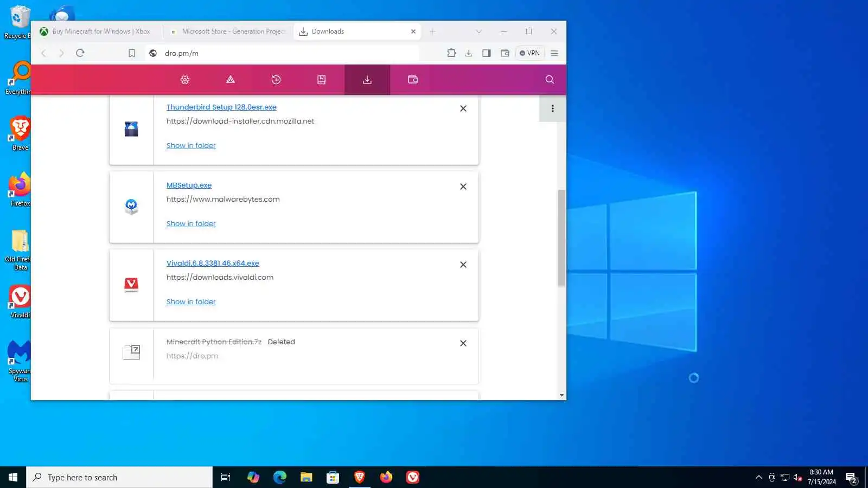Click the Malwarebytes installer file icon
868x488 pixels.
click(131, 207)
